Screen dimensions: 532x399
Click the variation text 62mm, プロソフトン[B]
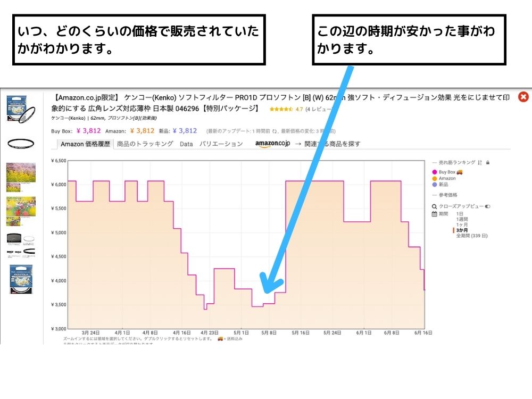(x=123, y=118)
